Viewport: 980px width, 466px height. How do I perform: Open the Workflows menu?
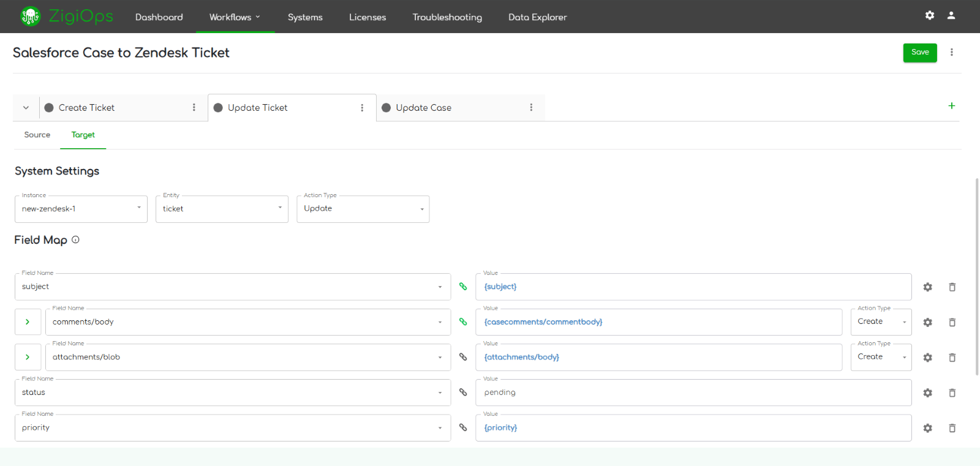[235, 17]
